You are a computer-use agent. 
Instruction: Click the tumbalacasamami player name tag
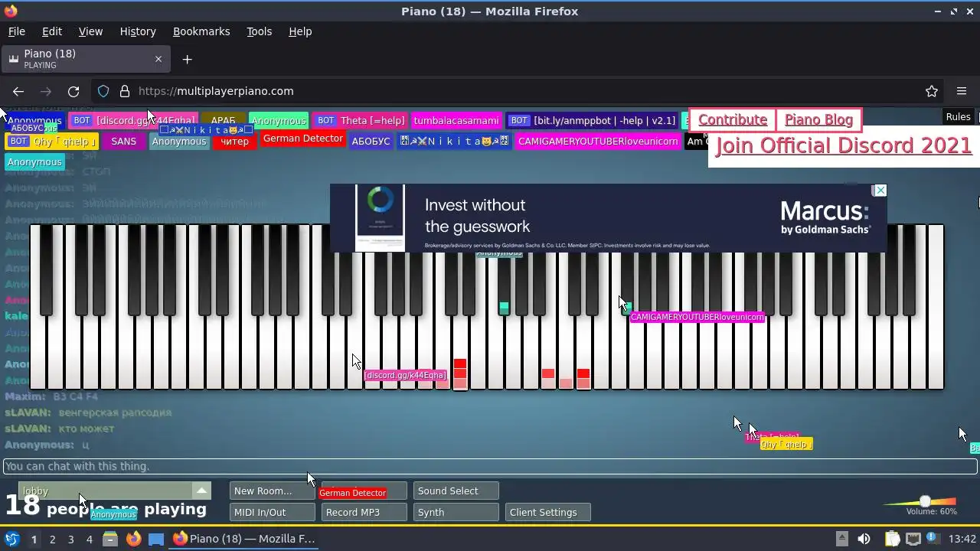pos(456,121)
